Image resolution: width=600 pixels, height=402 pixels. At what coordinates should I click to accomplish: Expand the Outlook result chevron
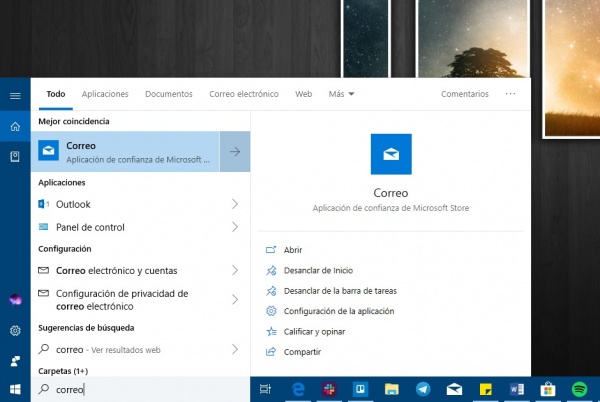pyautogui.click(x=235, y=204)
